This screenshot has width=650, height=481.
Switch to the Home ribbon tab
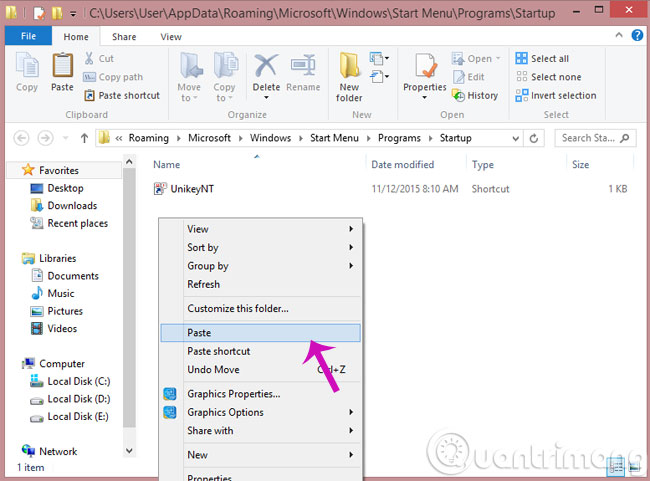76,37
